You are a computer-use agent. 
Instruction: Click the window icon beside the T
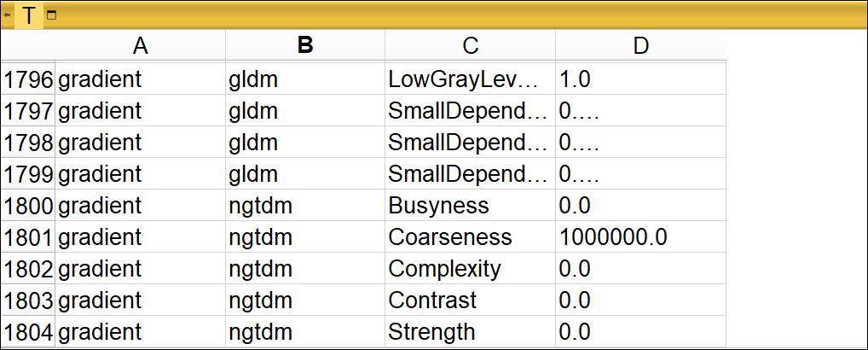[x=51, y=15]
